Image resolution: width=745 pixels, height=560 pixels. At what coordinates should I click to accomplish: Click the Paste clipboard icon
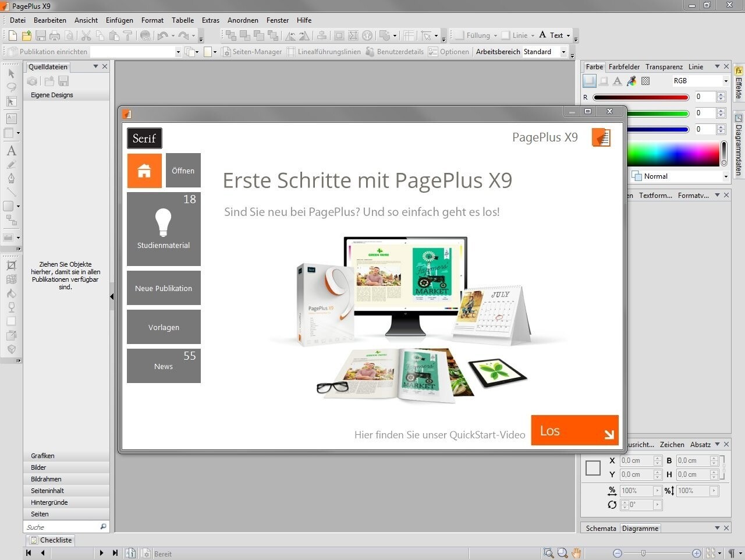click(114, 36)
